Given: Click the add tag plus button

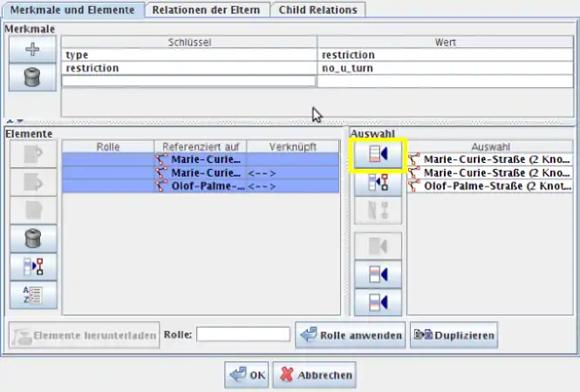Looking at the screenshot, I should click(31, 51).
